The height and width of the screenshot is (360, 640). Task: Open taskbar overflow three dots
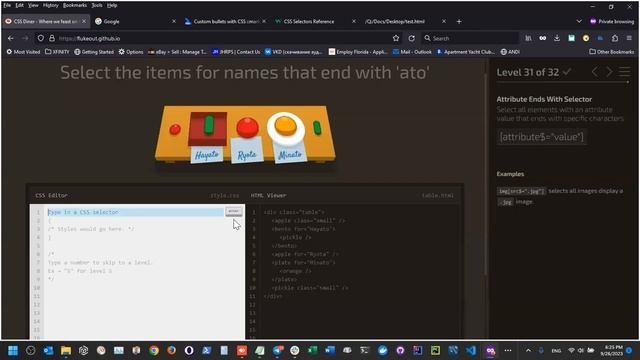508,350
